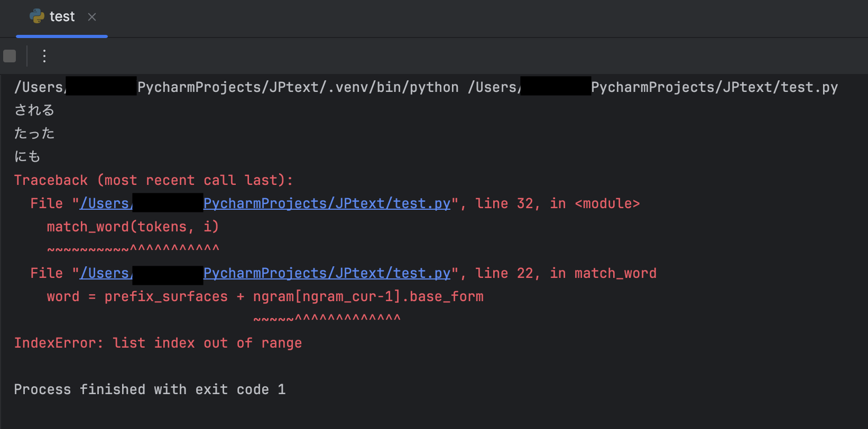Open the /Users link on the line 32 traceback
This screenshot has height=429, width=868.
[x=106, y=203]
